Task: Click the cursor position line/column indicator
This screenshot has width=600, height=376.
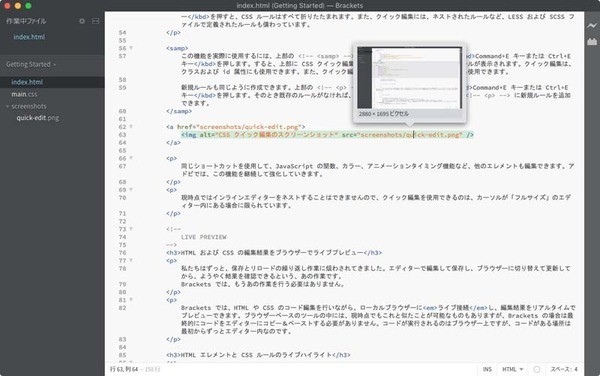Action: coord(124,369)
